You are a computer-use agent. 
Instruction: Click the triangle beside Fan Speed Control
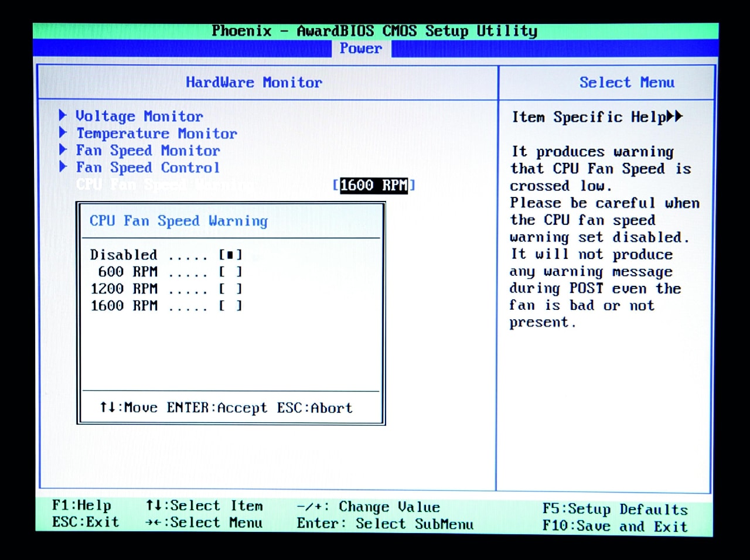tap(63, 166)
